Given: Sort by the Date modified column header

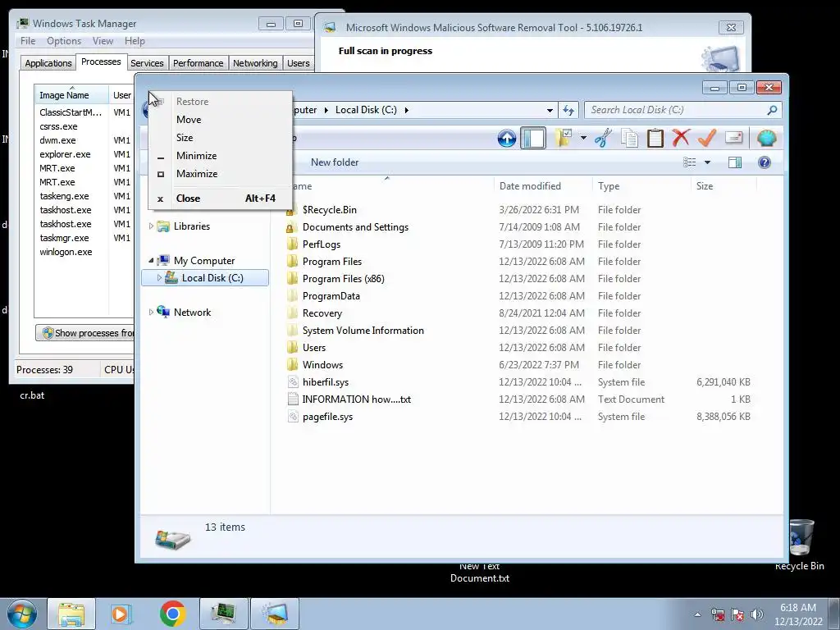Looking at the screenshot, I should 542,186.
